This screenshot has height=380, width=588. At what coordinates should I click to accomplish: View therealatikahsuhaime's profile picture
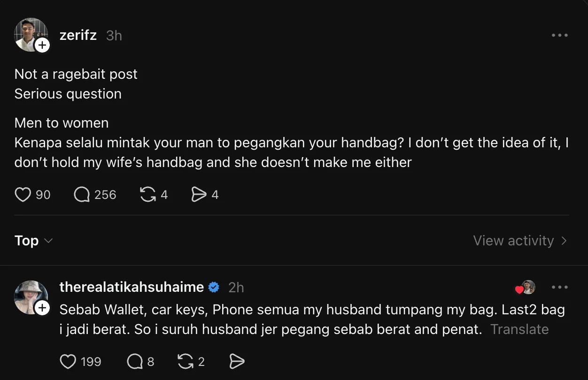pyautogui.click(x=30, y=296)
